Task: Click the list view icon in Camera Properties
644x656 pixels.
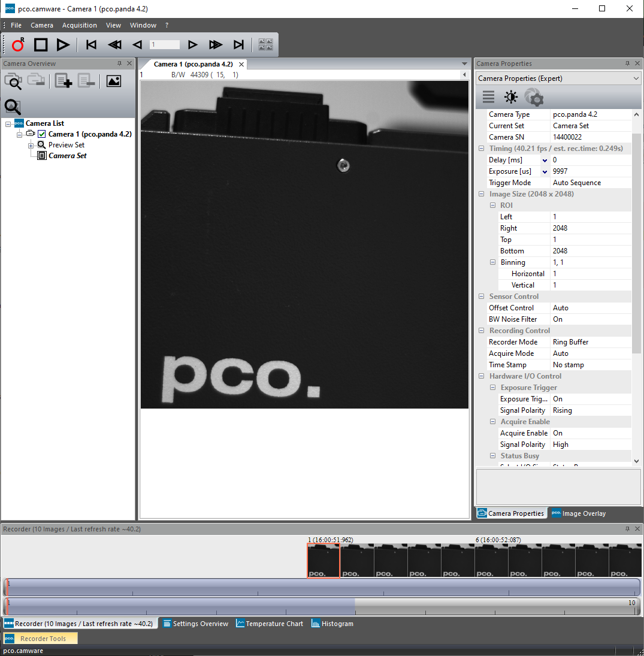Action: coord(488,96)
